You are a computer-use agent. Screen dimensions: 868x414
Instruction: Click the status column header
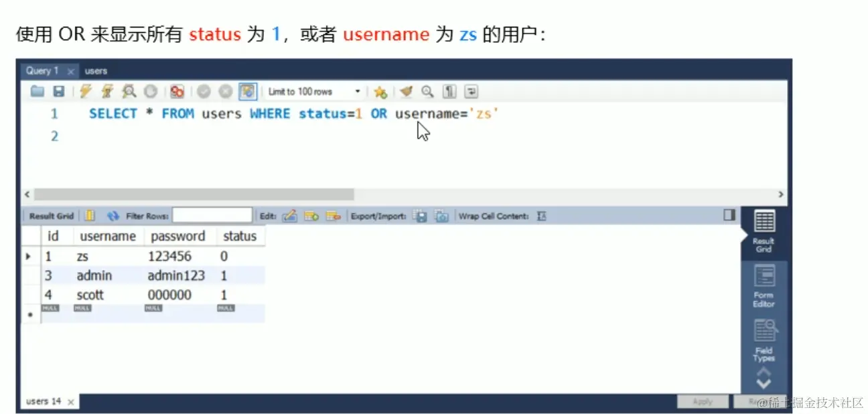(240, 236)
